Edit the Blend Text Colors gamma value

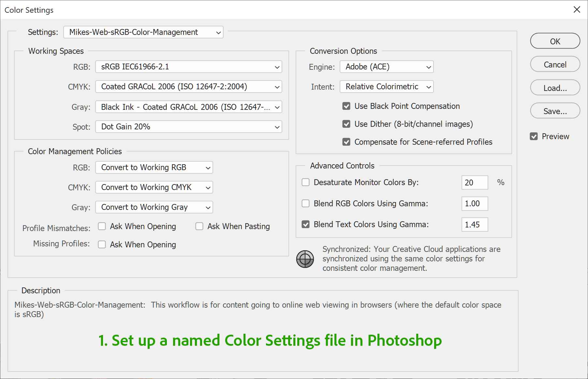click(x=475, y=225)
